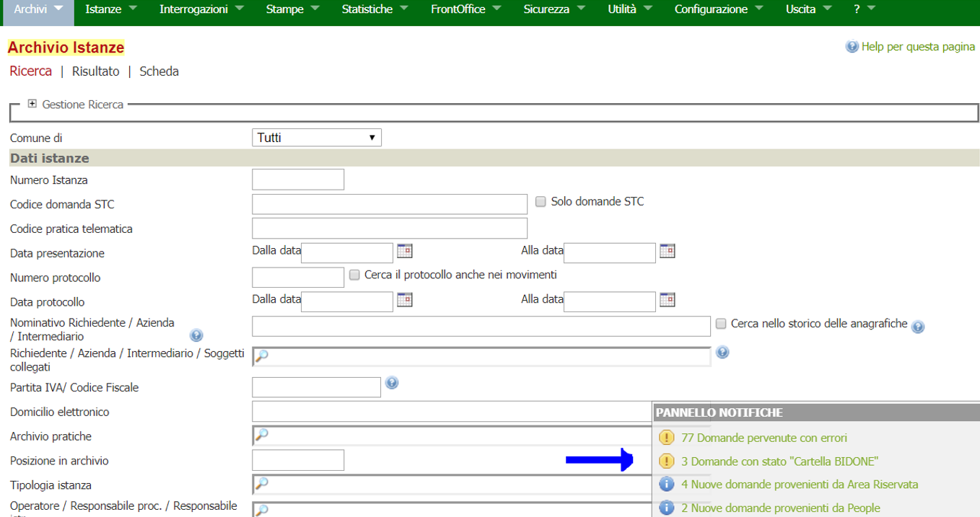
Task: Switch to the Risultato tab
Action: coord(95,71)
